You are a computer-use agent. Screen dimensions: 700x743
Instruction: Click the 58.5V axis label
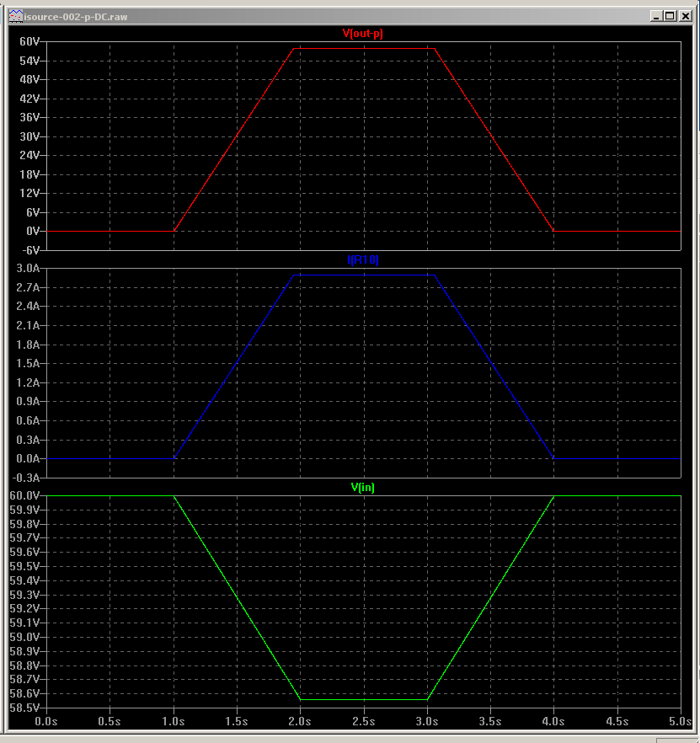(24, 708)
